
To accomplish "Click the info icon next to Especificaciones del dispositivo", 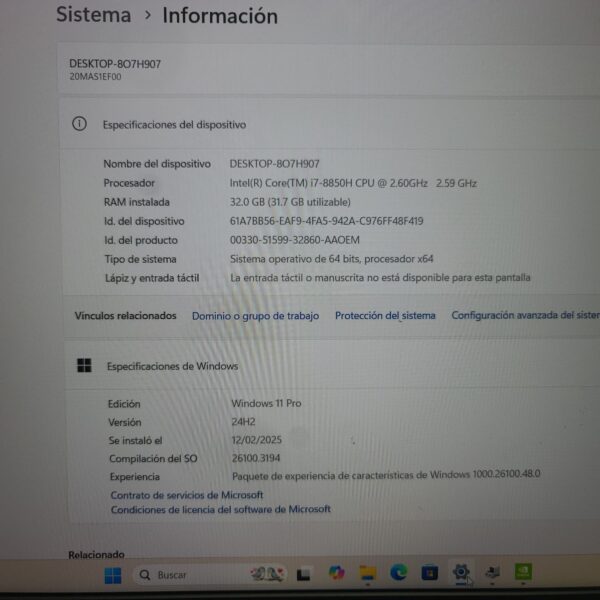I will click(79, 124).
